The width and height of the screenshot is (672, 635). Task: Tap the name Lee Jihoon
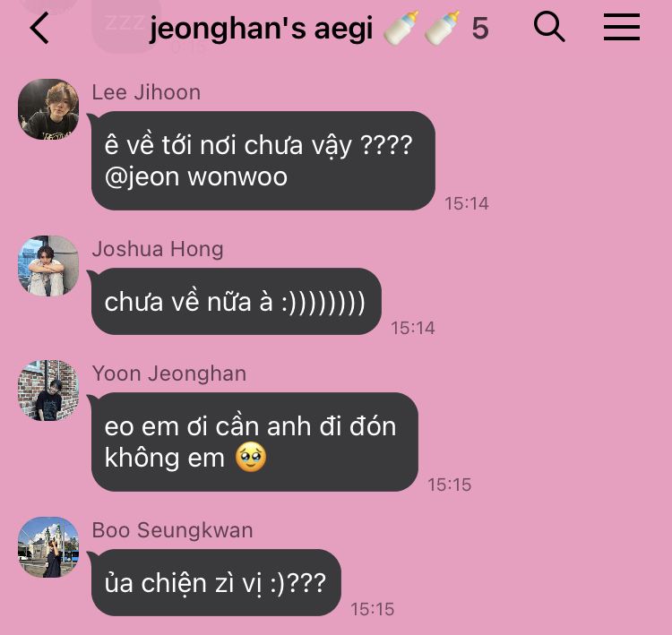click(x=146, y=92)
